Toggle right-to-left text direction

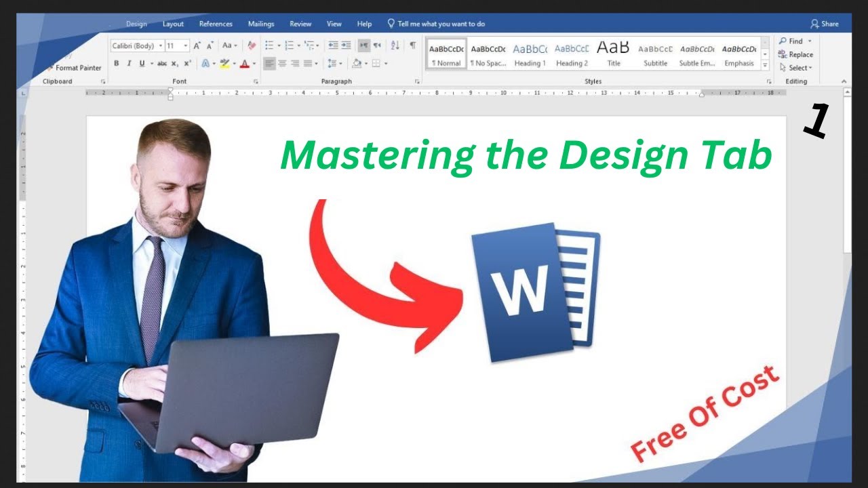377,45
